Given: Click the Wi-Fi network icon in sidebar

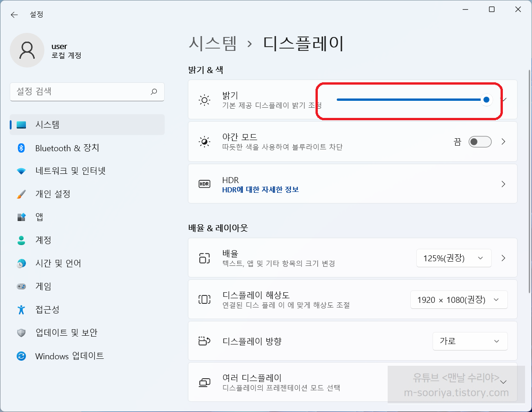Looking at the screenshot, I should point(21,171).
